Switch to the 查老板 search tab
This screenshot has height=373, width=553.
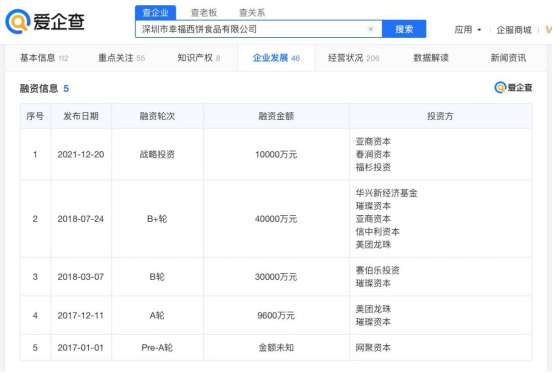coord(203,13)
